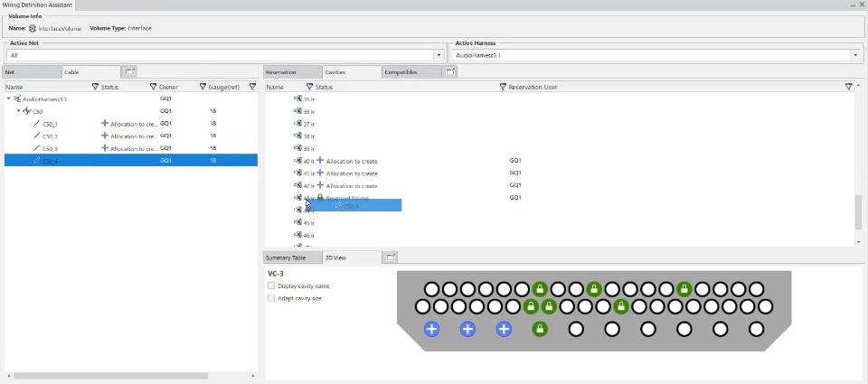868x384 pixels.
Task: Open the Active Net dropdown
Action: pyautogui.click(x=439, y=55)
